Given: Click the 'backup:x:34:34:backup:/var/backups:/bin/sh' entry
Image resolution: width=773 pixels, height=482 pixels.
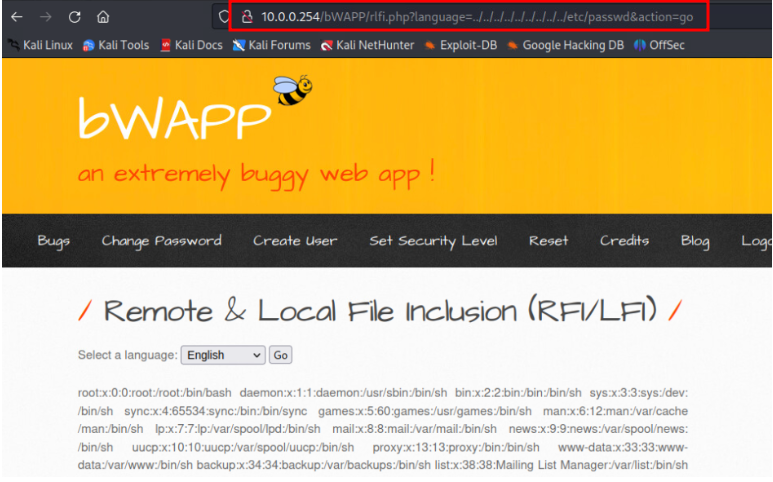Looking at the screenshot, I should [x=314, y=465].
